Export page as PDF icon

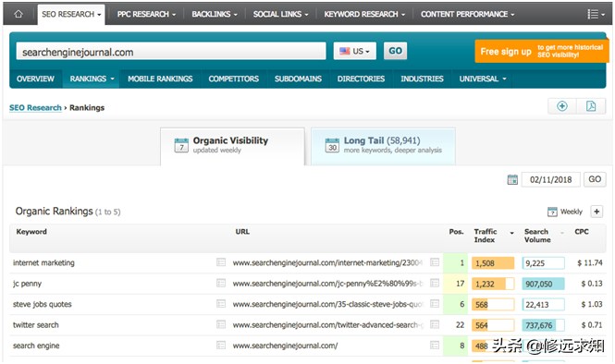click(x=591, y=106)
